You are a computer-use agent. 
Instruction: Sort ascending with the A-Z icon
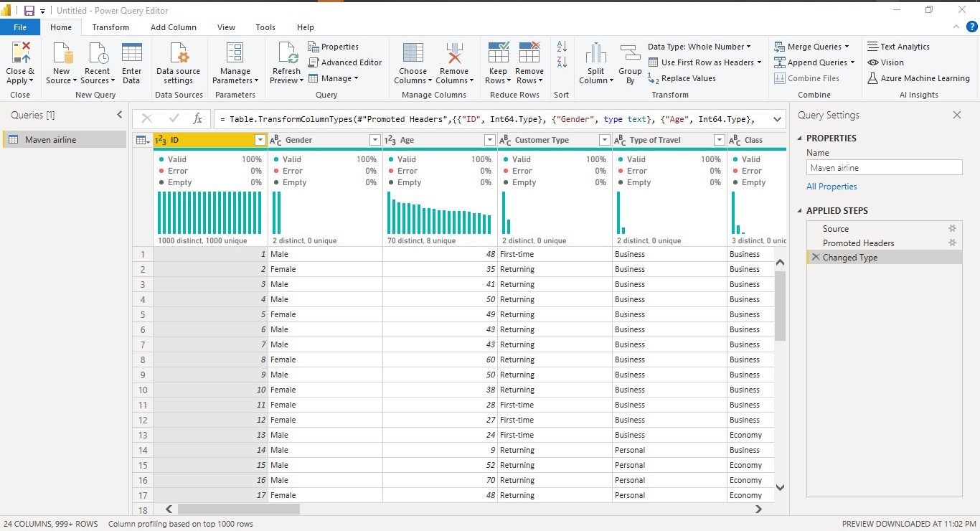pos(562,47)
